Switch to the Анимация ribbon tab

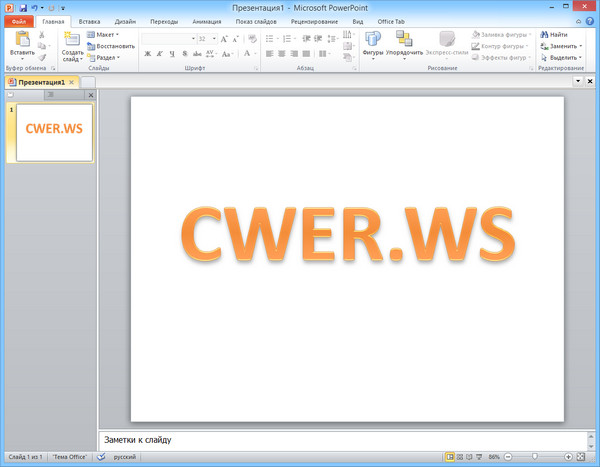tap(207, 21)
